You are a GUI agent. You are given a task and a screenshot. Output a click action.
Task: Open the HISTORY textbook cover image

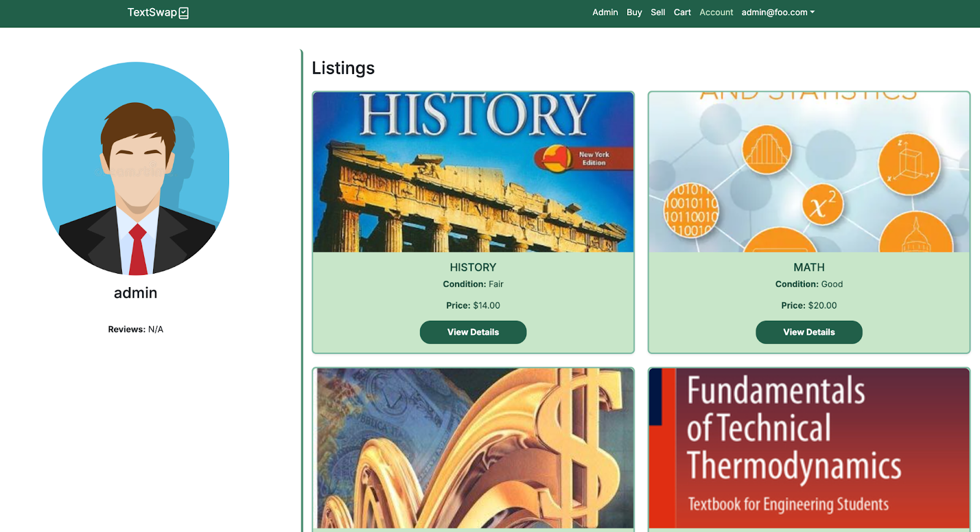pyautogui.click(x=473, y=172)
